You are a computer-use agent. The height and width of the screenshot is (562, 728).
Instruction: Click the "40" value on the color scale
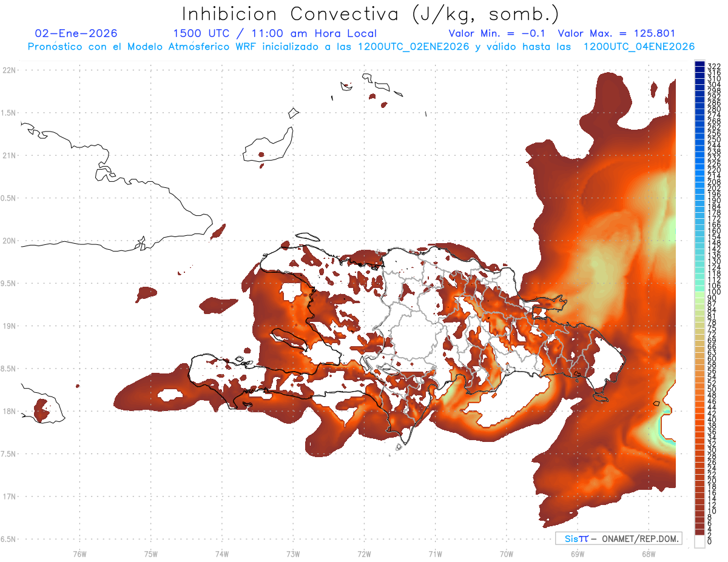pyautogui.click(x=712, y=420)
